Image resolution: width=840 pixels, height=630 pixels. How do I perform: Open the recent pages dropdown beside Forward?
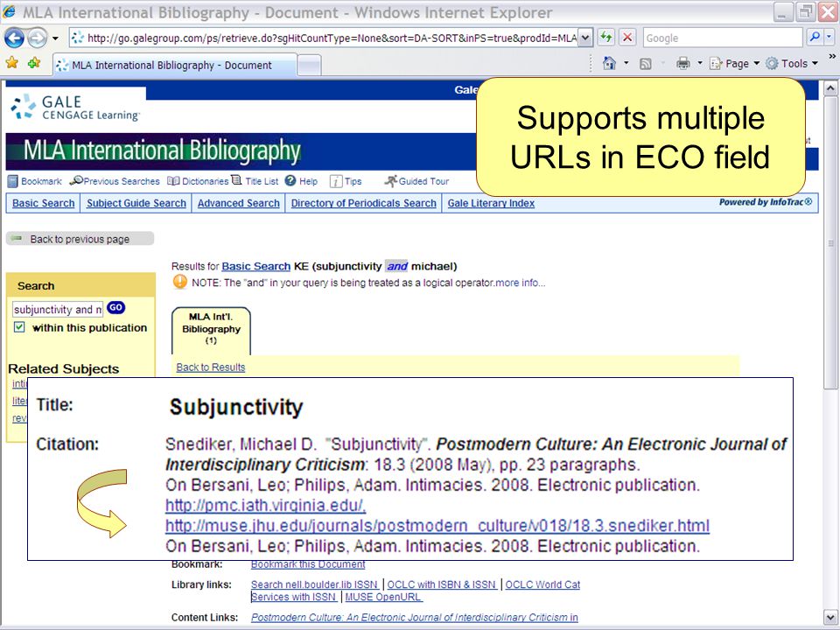pos(55,38)
